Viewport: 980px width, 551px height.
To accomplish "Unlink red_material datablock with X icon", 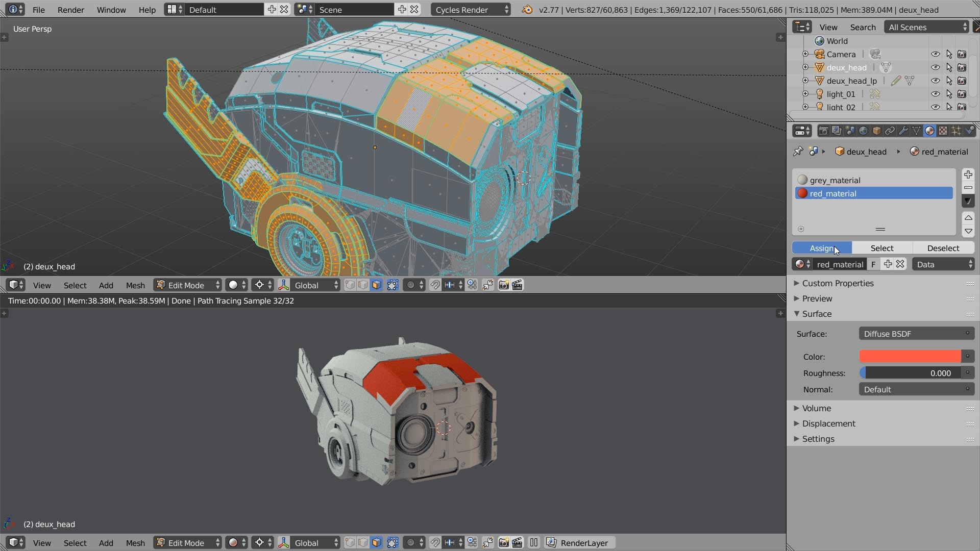I will point(900,264).
